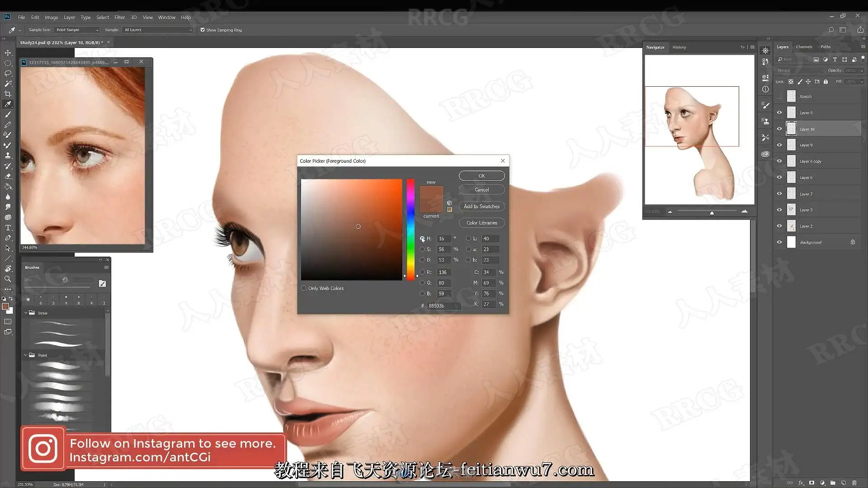
Task: Select the Magic Wand tool
Action: coord(8,84)
